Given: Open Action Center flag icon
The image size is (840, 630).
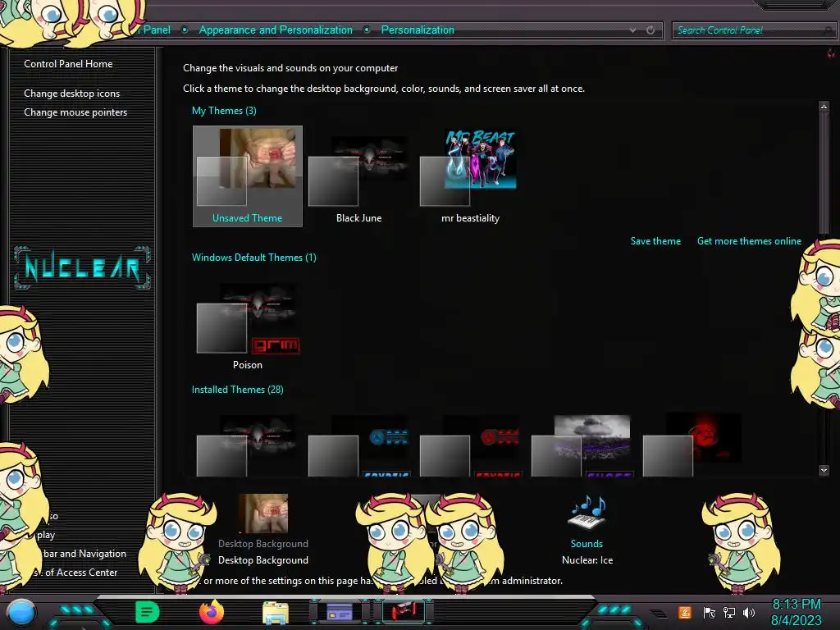Looking at the screenshot, I should click(x=709, y=612).
